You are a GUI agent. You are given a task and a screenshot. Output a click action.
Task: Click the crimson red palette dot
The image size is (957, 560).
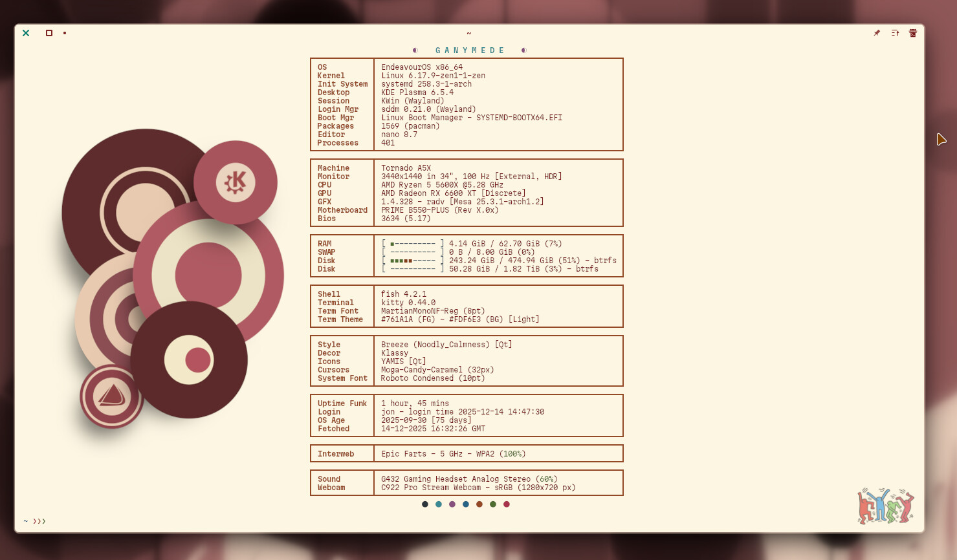coord(507,504)
